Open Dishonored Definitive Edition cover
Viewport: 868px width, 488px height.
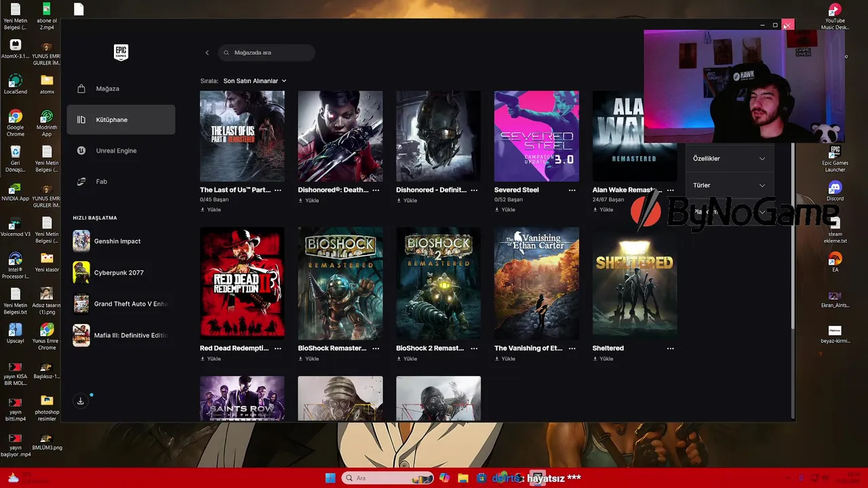(438, 136)
